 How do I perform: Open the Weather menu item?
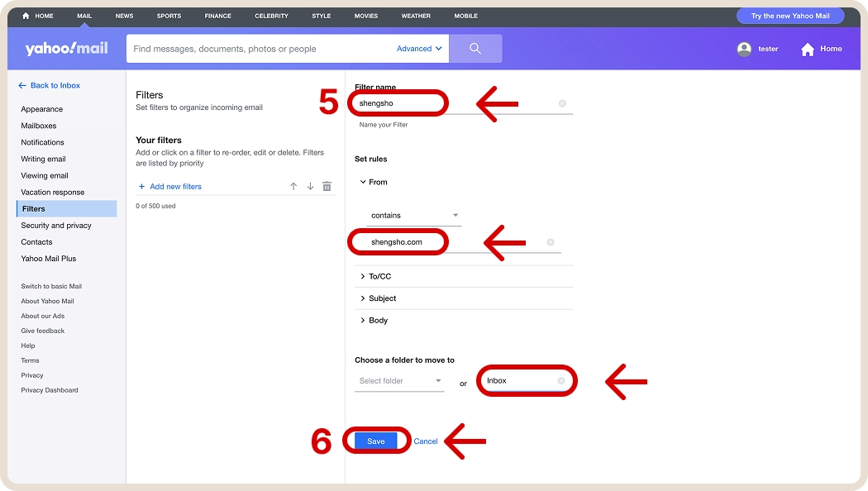tap(416, 15)
